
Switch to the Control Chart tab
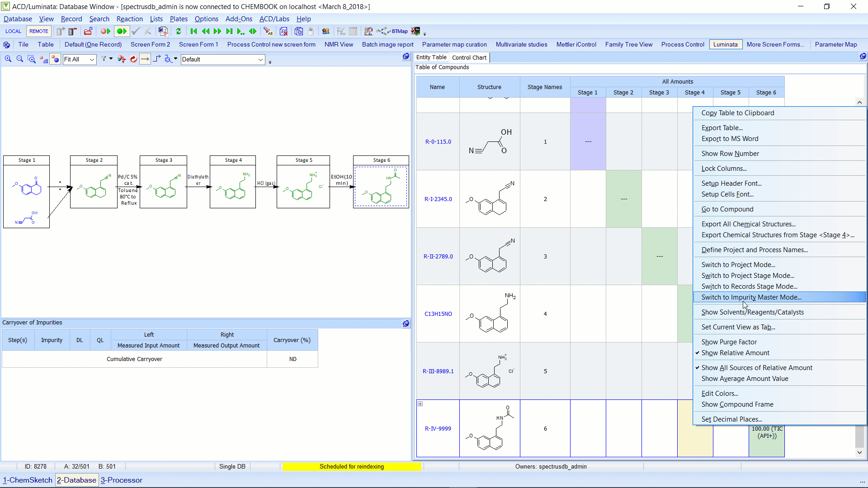pos(469,57)
